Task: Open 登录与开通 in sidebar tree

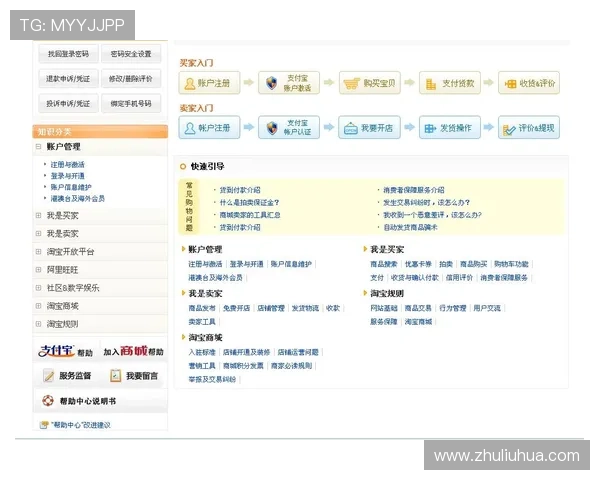Action: coord(67,176)
